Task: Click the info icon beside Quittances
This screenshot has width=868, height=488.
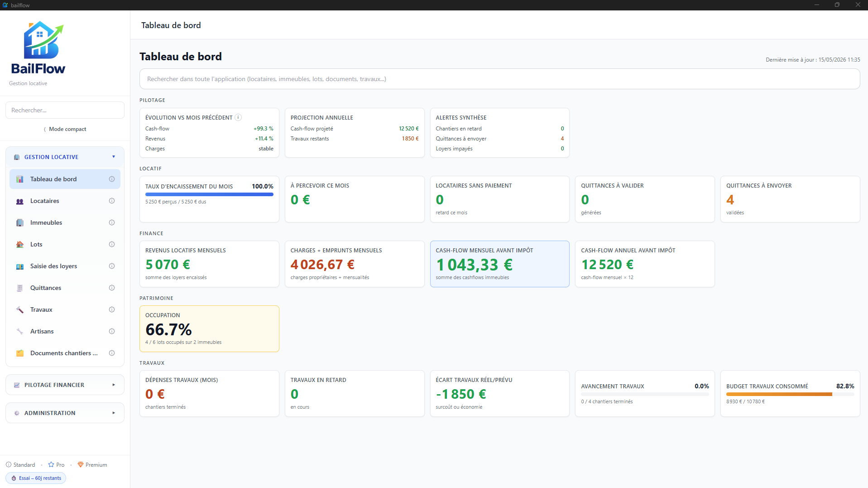Action: 112,288
